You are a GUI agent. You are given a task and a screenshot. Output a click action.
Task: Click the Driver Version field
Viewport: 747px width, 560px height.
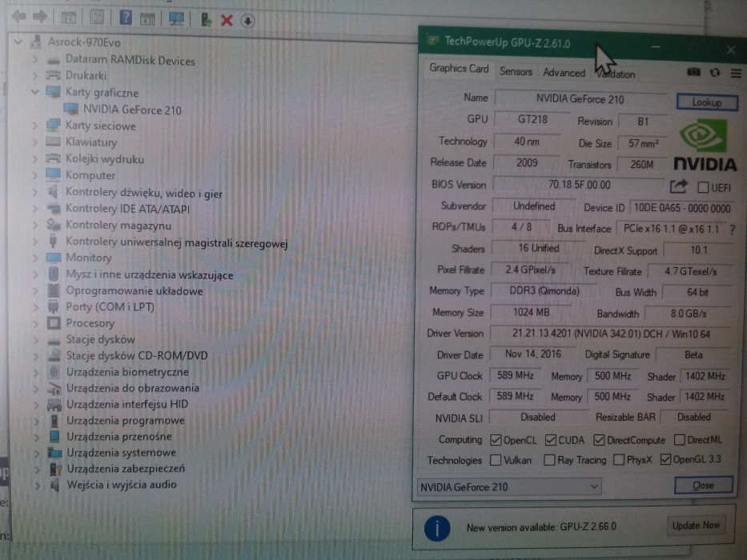click(x=610, y=334)
